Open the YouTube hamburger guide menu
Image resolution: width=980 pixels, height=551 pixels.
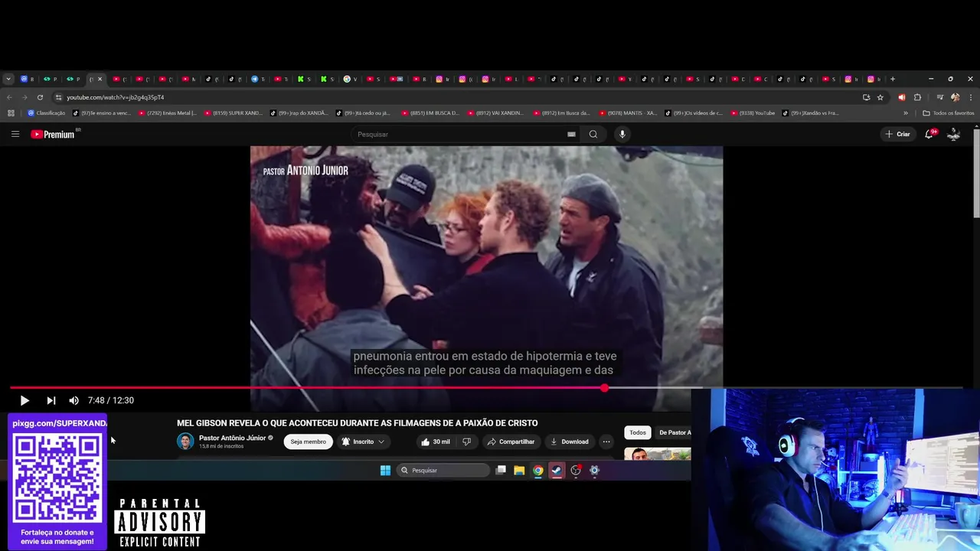pyautogui.click(x=15, y=134)
